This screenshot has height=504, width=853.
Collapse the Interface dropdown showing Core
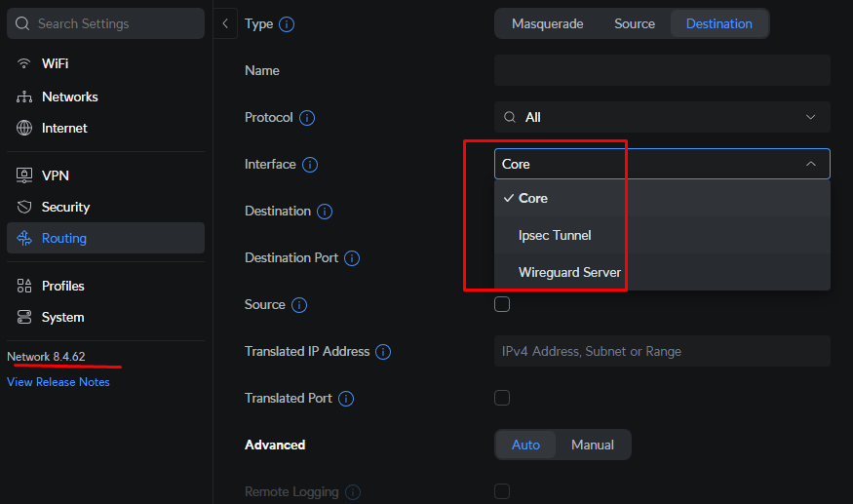[662, 164]
